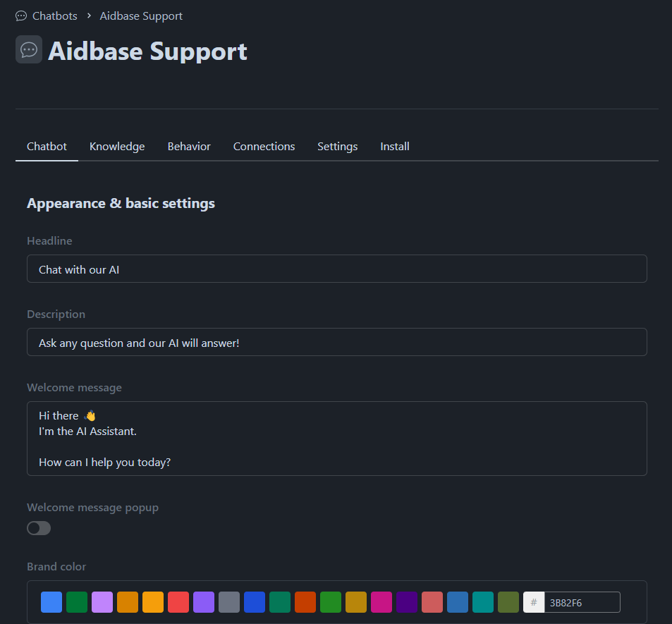Click the Headline input field
Screen dimensions: 672x624
pos(336,269)
